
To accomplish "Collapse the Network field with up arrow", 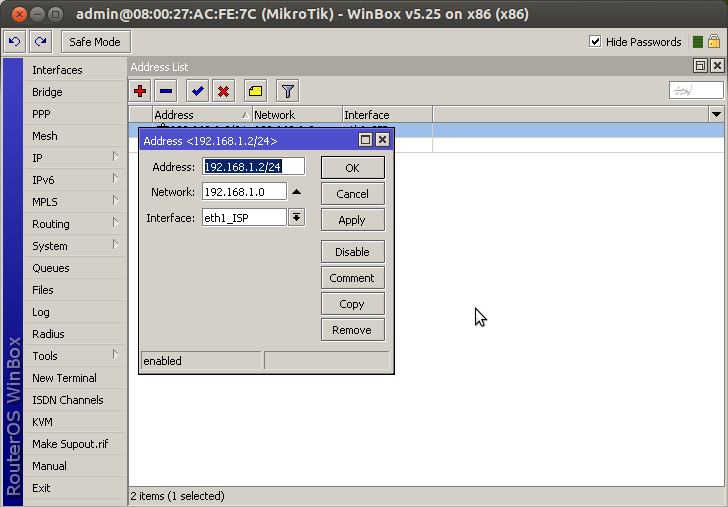I will 296,192.
